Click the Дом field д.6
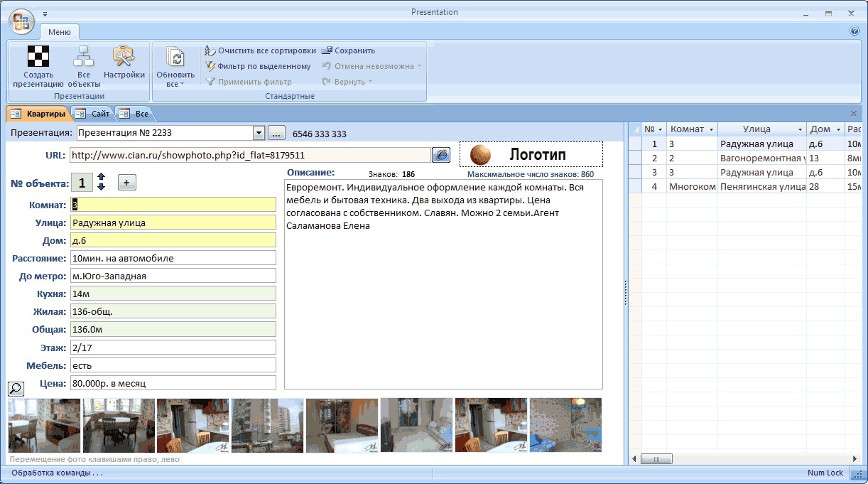This screenshot has height=484, width=868. point(173,240)
